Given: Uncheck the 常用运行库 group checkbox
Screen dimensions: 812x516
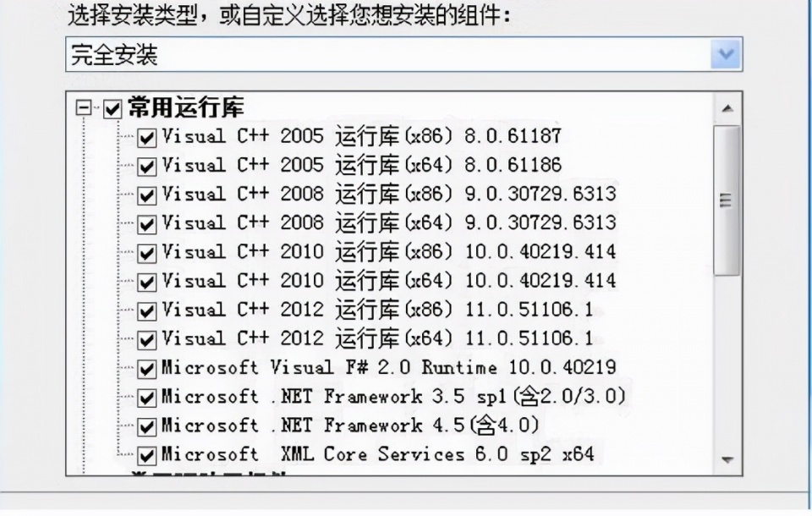Looking at the screenshot, I should (112, 109).
